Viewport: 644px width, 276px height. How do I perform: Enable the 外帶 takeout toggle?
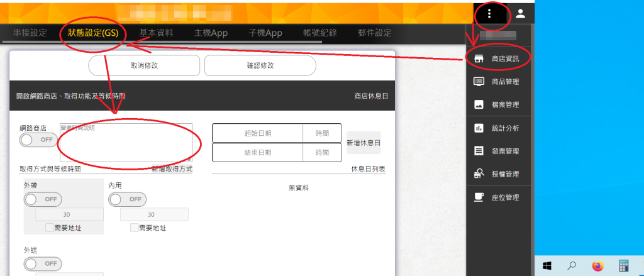coord(43,199)
